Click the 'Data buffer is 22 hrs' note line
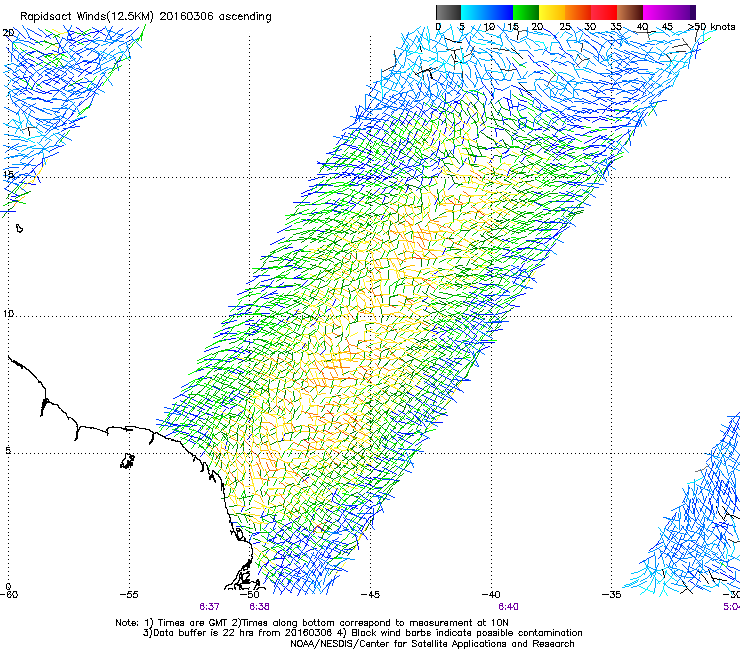This screenshot has width=740, height=650. click(362, 633)
